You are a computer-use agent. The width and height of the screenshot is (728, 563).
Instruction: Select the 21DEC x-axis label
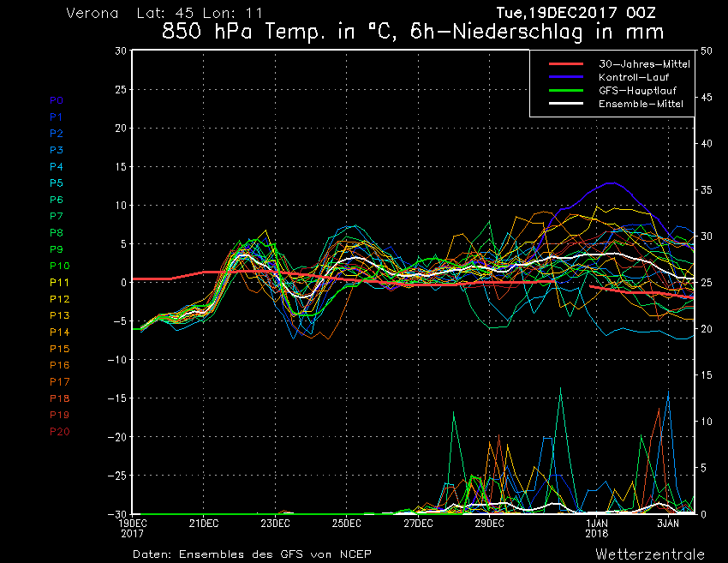point(204,524)
